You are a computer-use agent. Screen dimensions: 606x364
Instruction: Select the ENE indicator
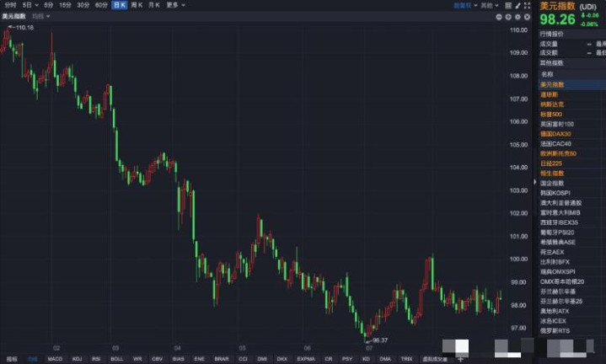(199, 359)
